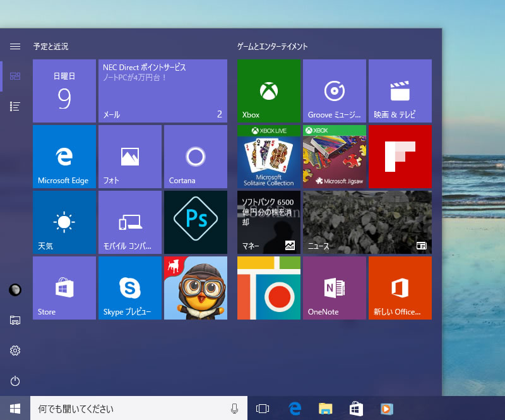
Task: Open the calendar tile showing 日曜日 9
Action: 64,91
